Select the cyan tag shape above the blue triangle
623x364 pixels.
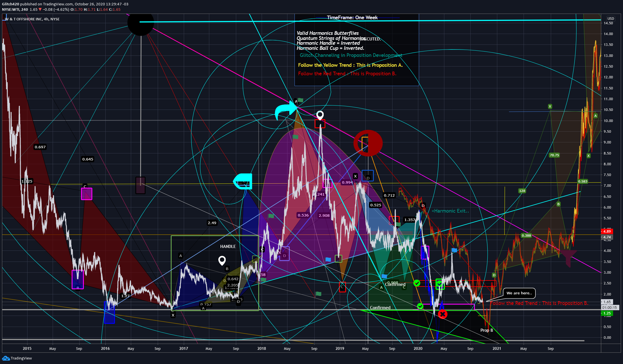tap(242, 181)
